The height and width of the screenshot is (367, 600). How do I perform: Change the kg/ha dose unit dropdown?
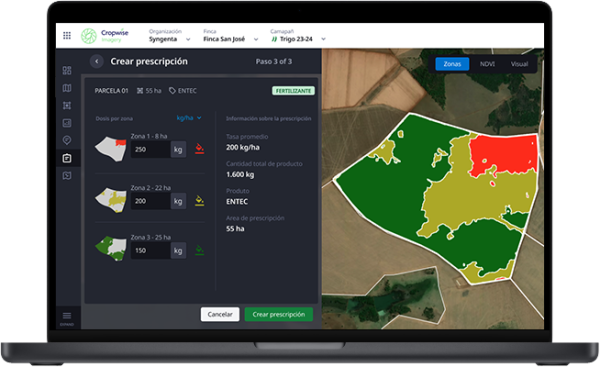[189, 118]
